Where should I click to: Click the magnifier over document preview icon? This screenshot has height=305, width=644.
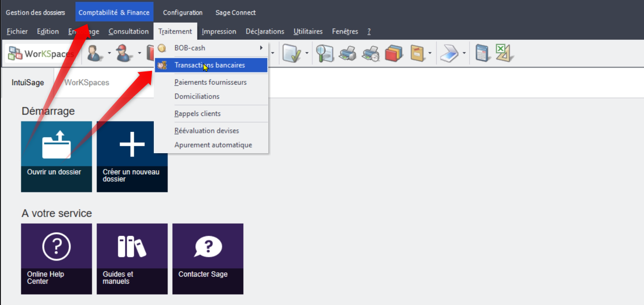(x=326, y=53)
